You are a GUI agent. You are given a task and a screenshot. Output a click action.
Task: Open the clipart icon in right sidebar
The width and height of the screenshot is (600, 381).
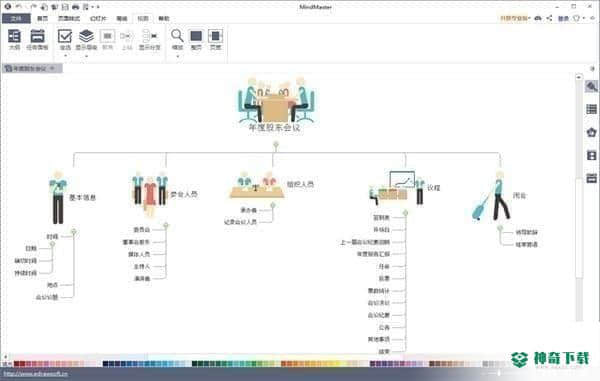click(x=591, y=132)
